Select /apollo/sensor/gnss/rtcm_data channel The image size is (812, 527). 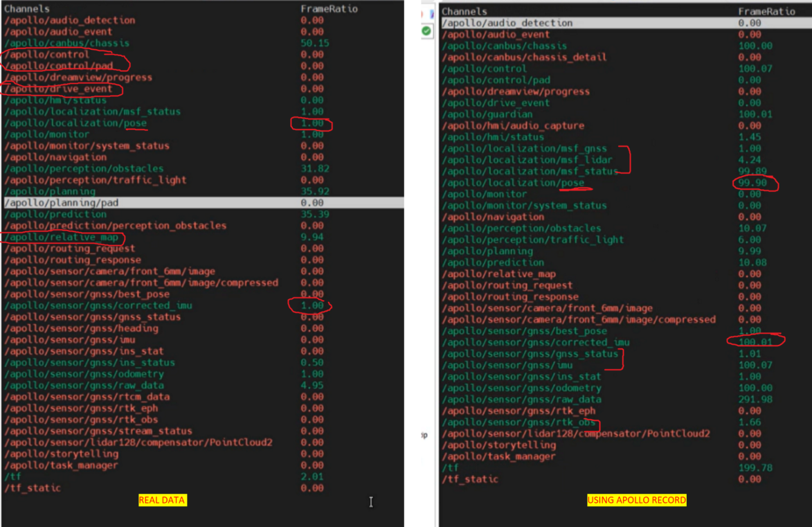[87, 396]
